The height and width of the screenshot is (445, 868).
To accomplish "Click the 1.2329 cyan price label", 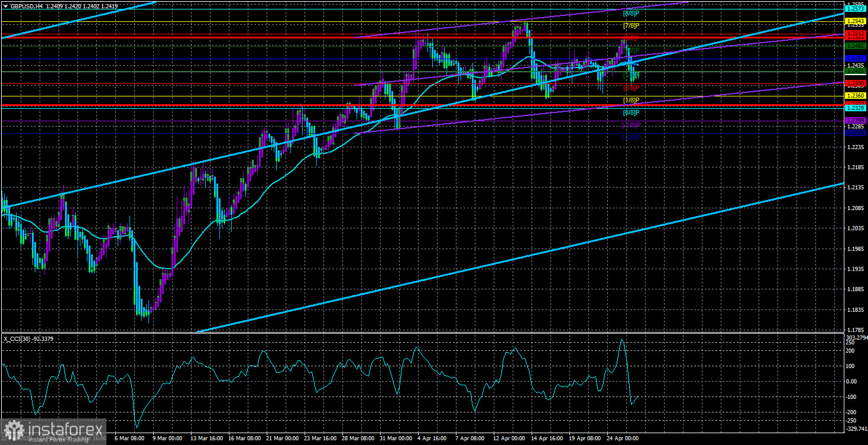I will tap(856, 108).
